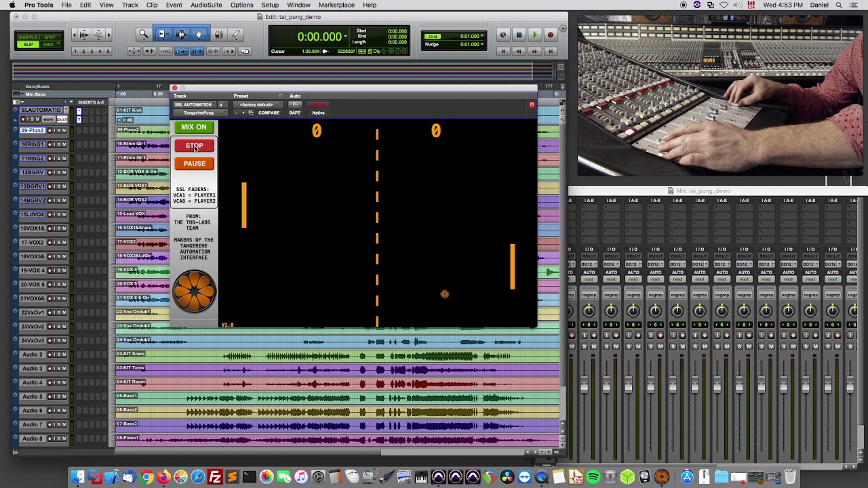The height and width of the screenshot is (488, 868).
Task: Open touch automation mode selector
Action: pos(61,119)
